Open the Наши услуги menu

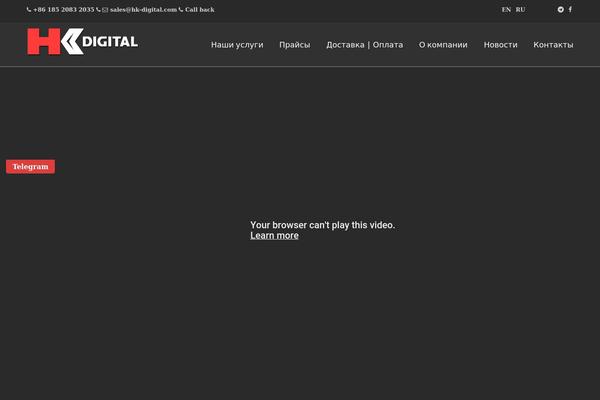237,45
